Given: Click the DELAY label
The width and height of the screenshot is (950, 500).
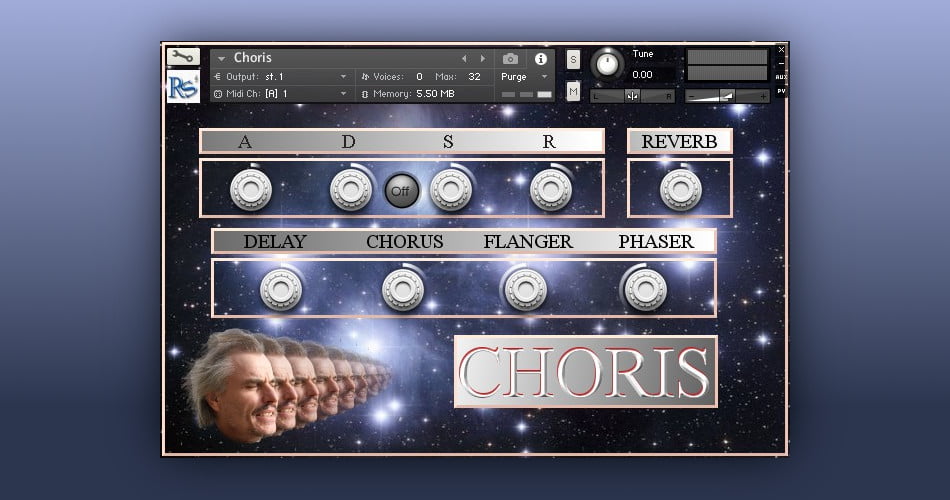Looking at the screenshot, I should click(x=274, y=241).
